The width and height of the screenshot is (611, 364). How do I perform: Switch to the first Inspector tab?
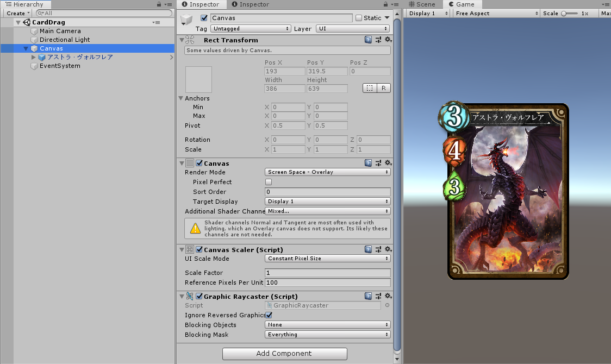[200, 4]
